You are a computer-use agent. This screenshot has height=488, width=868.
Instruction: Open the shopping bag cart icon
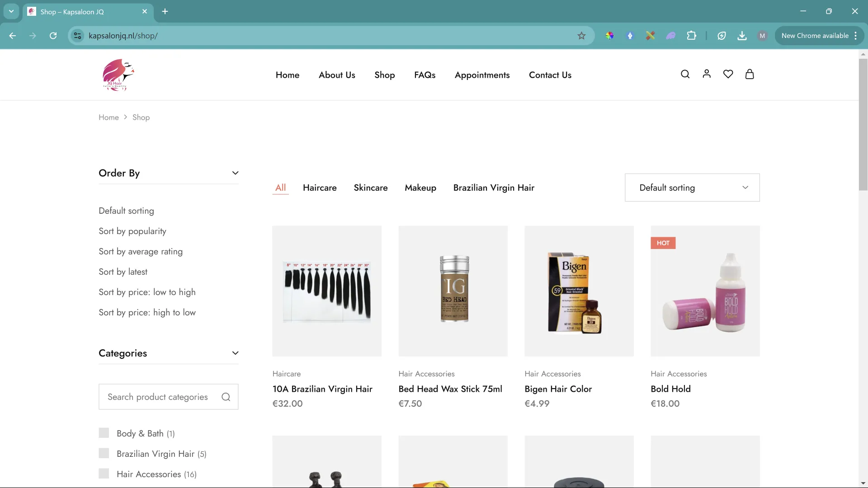(750, 74)
